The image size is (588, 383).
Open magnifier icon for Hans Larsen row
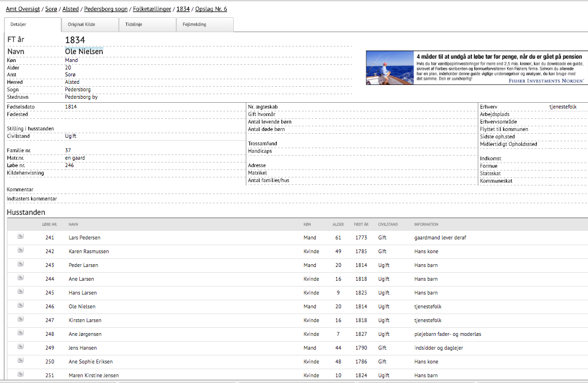tap(21, 292)
